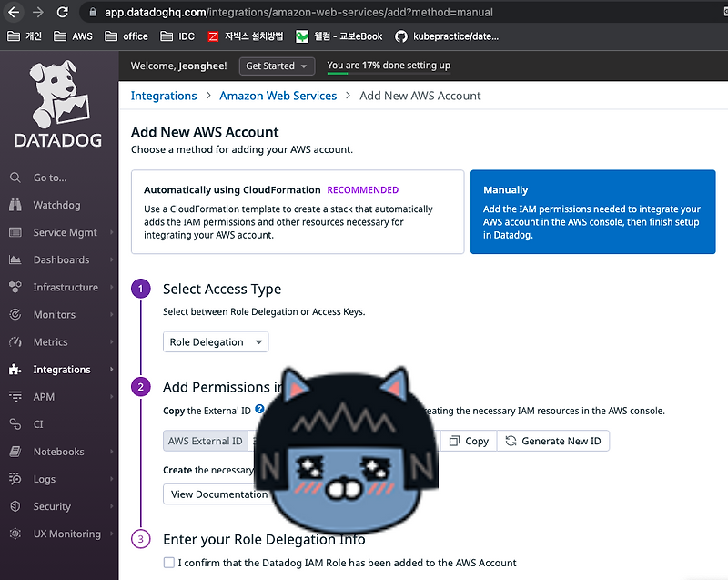Check the Datadog IAM Role confirmation checkbox

coord(169,563)
